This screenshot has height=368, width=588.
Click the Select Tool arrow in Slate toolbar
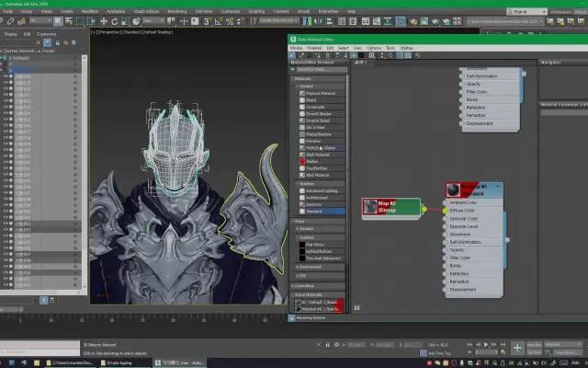point(293,55)
